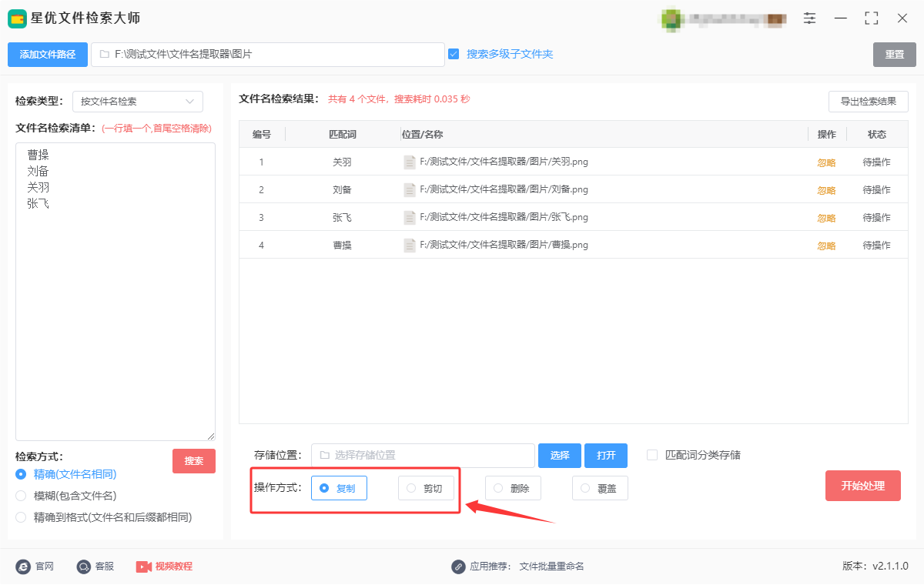Select the 剪切 operation mode
The width and height of the screenshot is (924, 585).
(x=426, y=488)
